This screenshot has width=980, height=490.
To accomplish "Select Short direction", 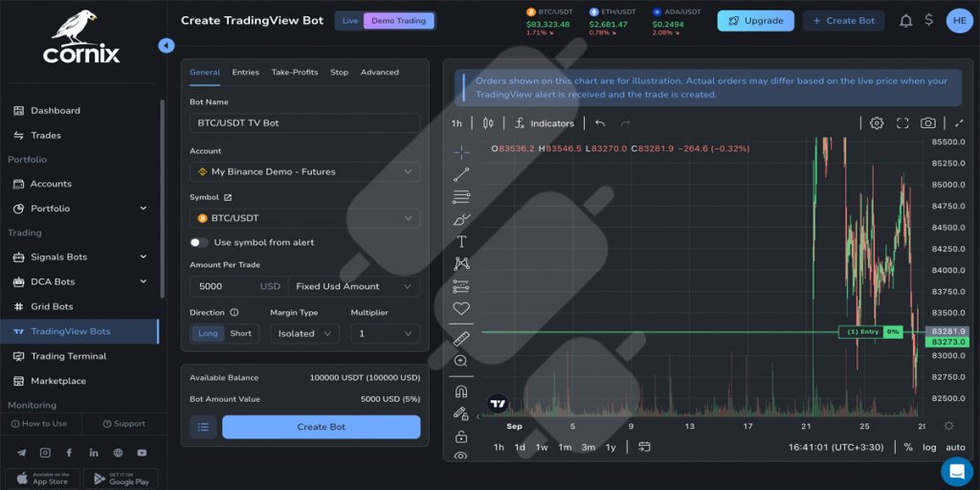I will coord(240,334).
